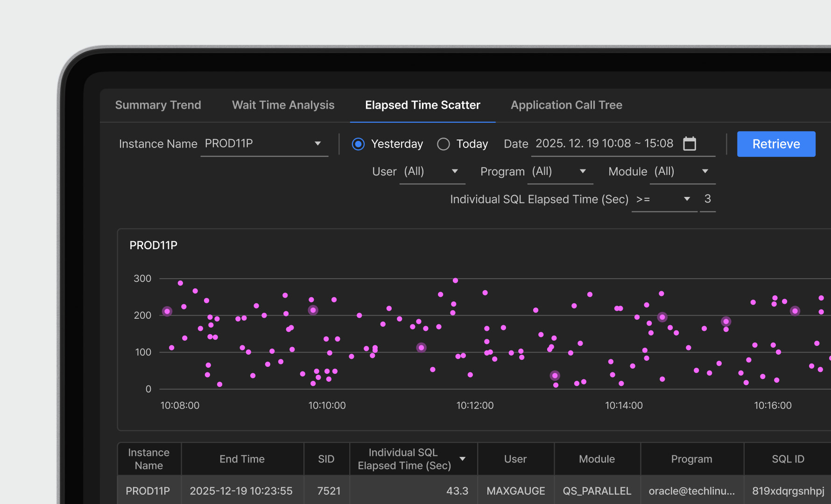Viewport: 831px width, 504px height.
Task: Open the date range calendar picker
Action: click(x=689, y=144)
